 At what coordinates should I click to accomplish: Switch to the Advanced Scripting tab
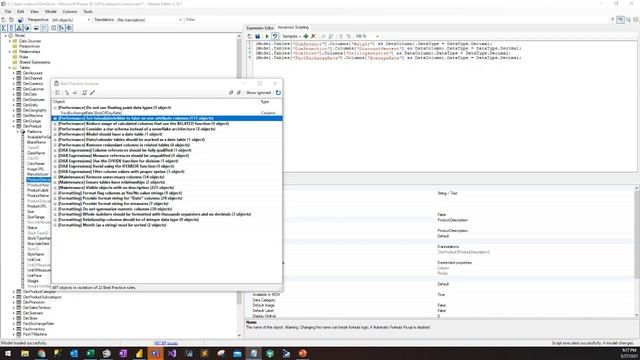click(x=293, y=27)
